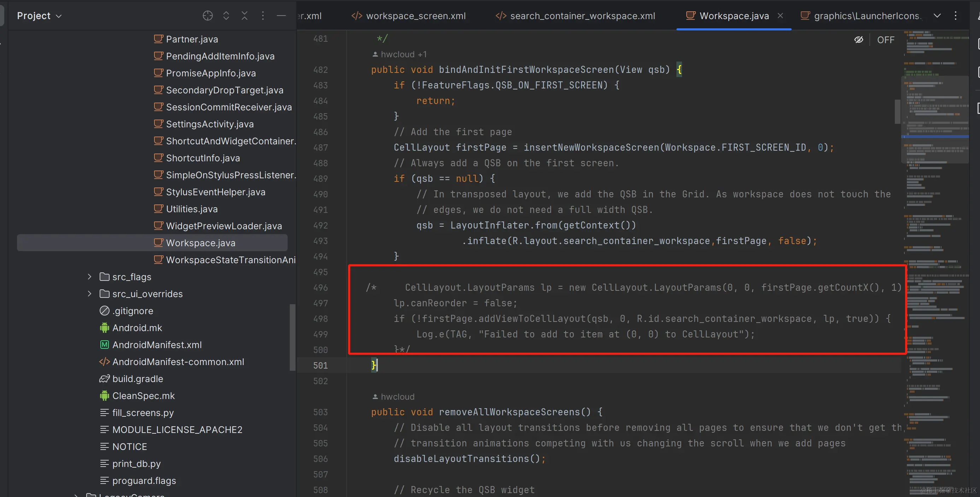Screen dimensions: 980x497
Task: Click hwcloud author hint above removeAllWorkspaceScreens
Action: (x=393, y=397)
